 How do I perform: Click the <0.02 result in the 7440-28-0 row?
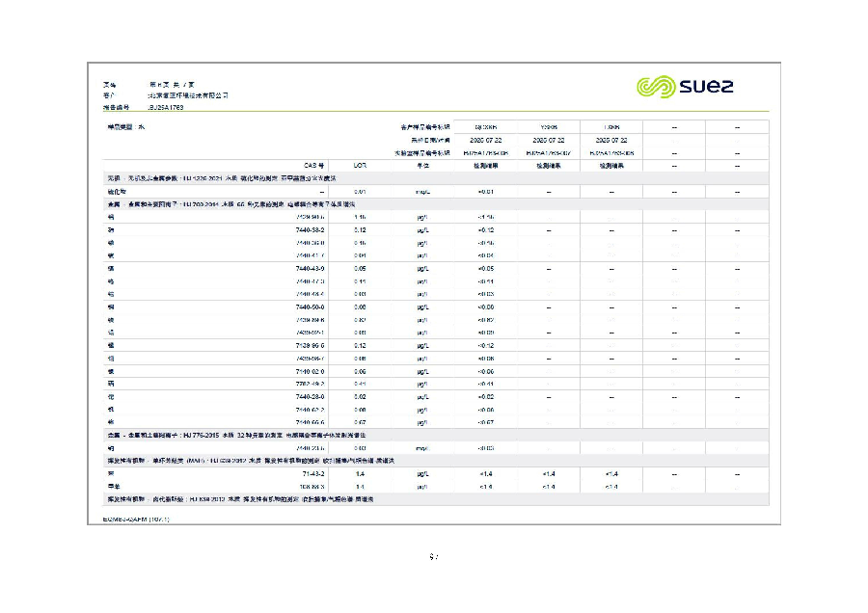point(485,397)
